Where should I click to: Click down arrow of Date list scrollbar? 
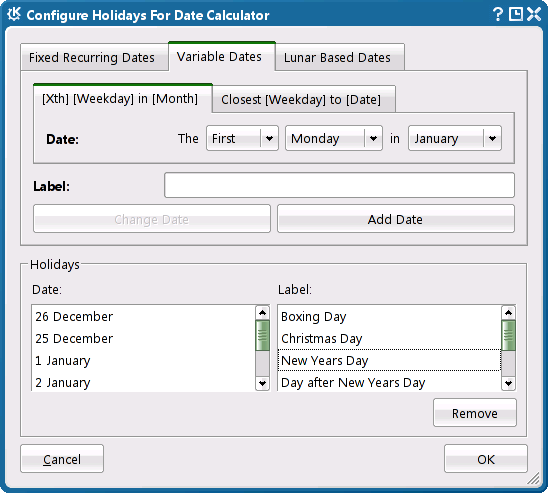(x=262, y=383)
